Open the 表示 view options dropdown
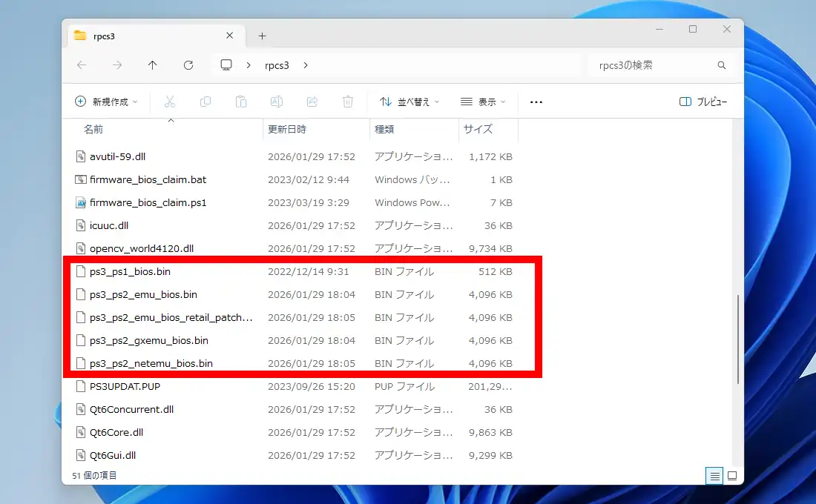Viewport: 816px width, 504px height. coord(483,102)
